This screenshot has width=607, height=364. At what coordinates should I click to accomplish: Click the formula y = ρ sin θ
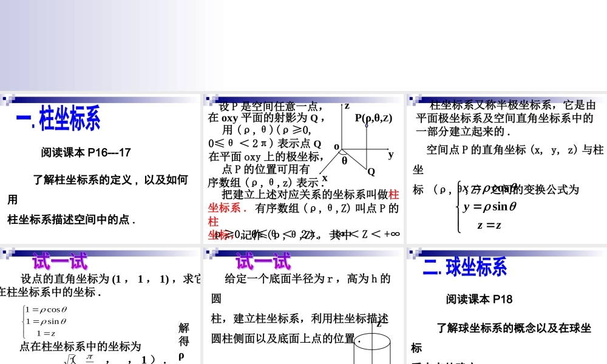pyautogui.click(x=490, y=206)
